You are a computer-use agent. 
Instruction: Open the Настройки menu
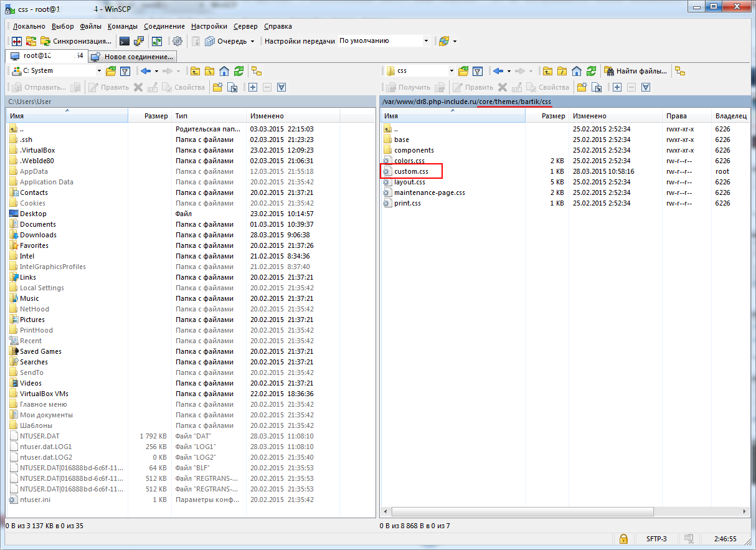209,26
